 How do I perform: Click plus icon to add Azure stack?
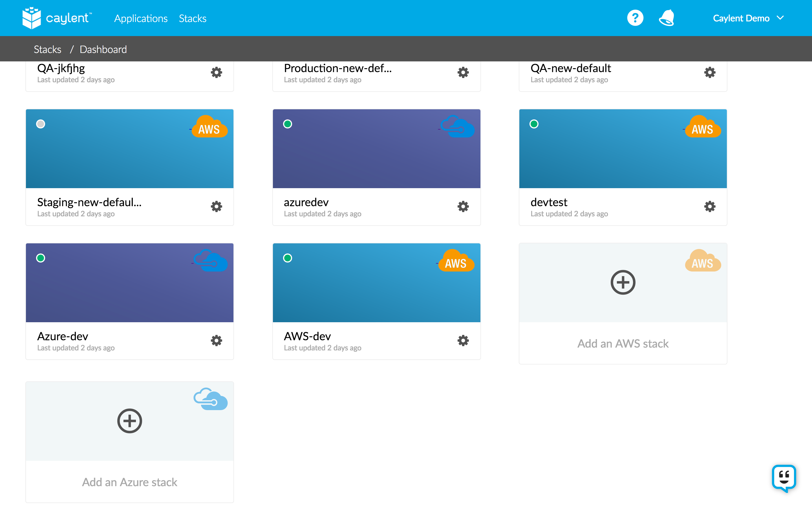click(x=129, y=421)
